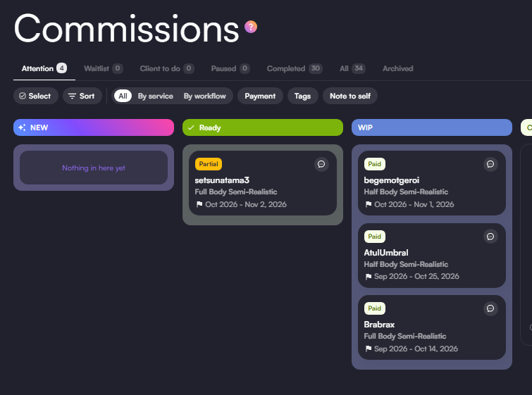Image resolution: width=532 pixels, height=395 pixels.
Task: Click date 'Sep 2026 - Oct 14, 2026'
Action: (416, 349)
